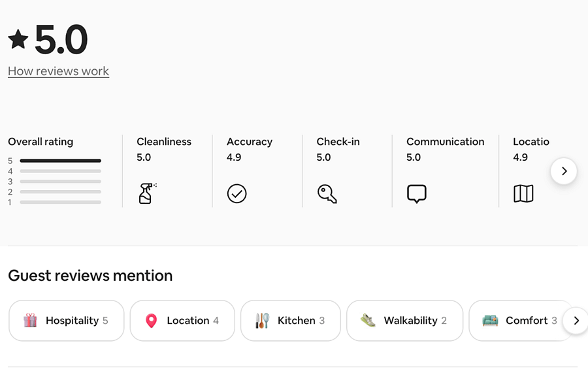Click the Communication category label

click(445, 142)
